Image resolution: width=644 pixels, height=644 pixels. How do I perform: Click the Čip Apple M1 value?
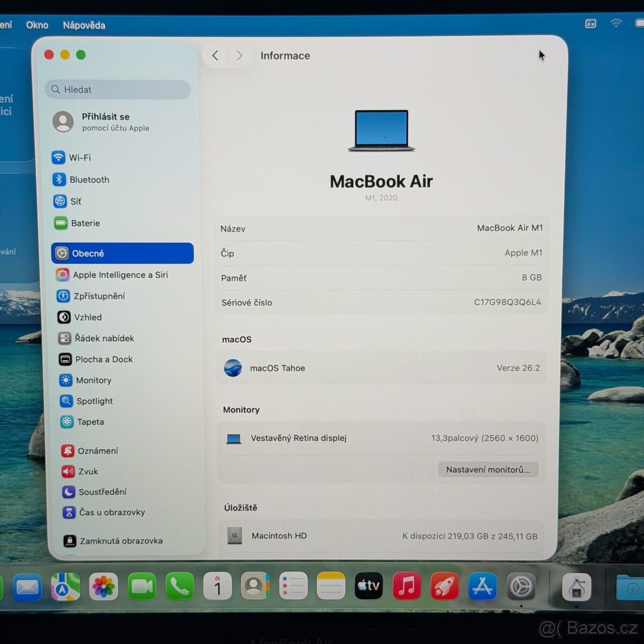click(x=523, y=253)
